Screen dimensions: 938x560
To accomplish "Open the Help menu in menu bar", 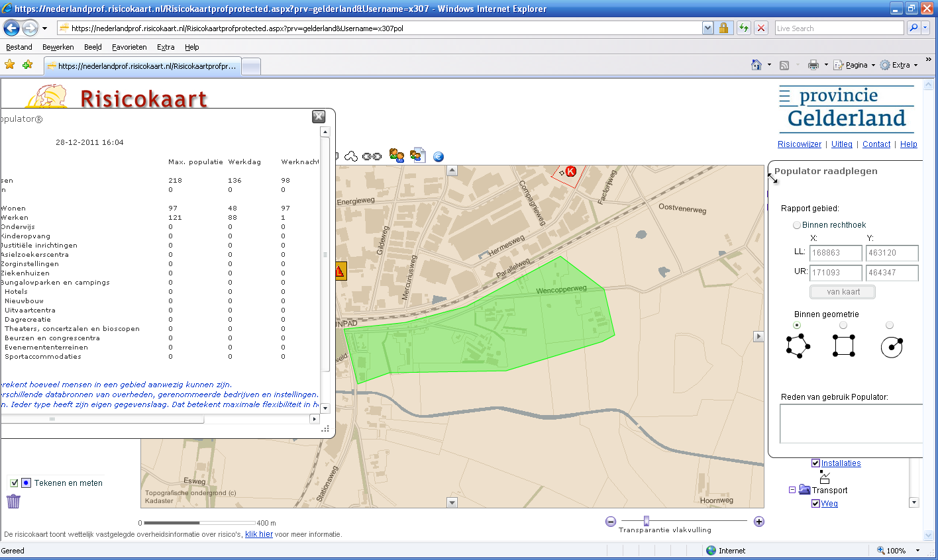I will (192, 47).
